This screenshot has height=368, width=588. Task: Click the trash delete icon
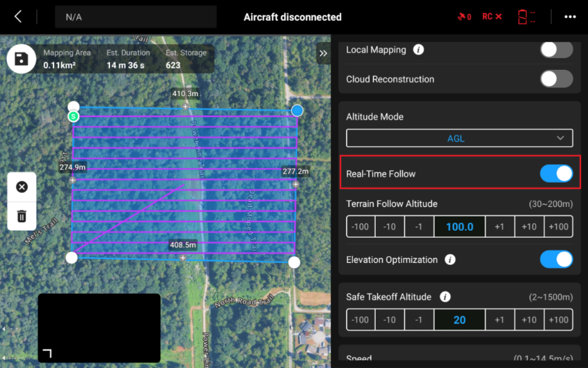point(21,216)
